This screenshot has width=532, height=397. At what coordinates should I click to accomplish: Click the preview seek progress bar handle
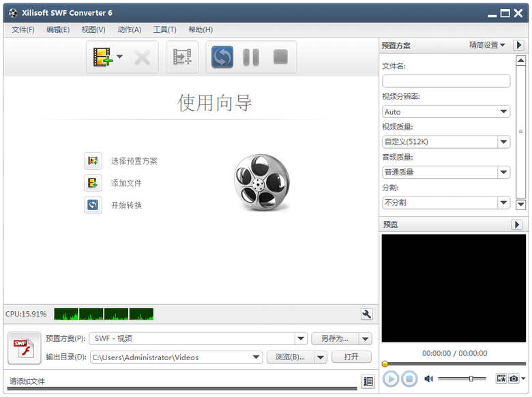point(385,364)
